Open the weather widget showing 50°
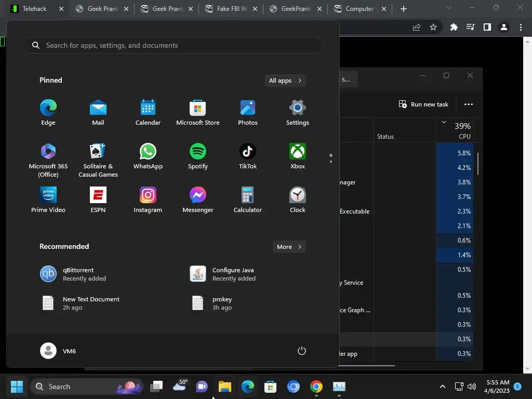The width and height of the screenshot is (532, 399). coord(179,385)
